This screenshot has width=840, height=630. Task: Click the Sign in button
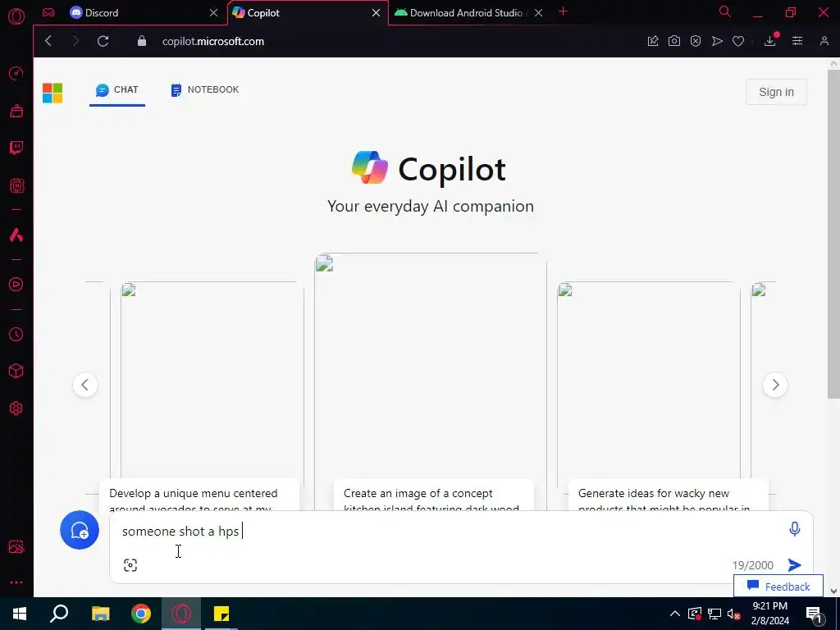[776, 92]
